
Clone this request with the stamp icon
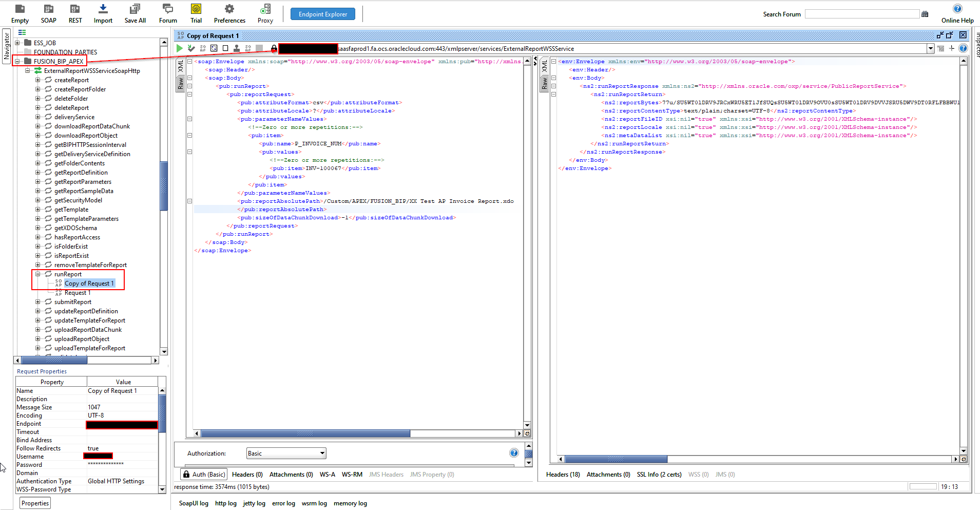click(237, 48)
